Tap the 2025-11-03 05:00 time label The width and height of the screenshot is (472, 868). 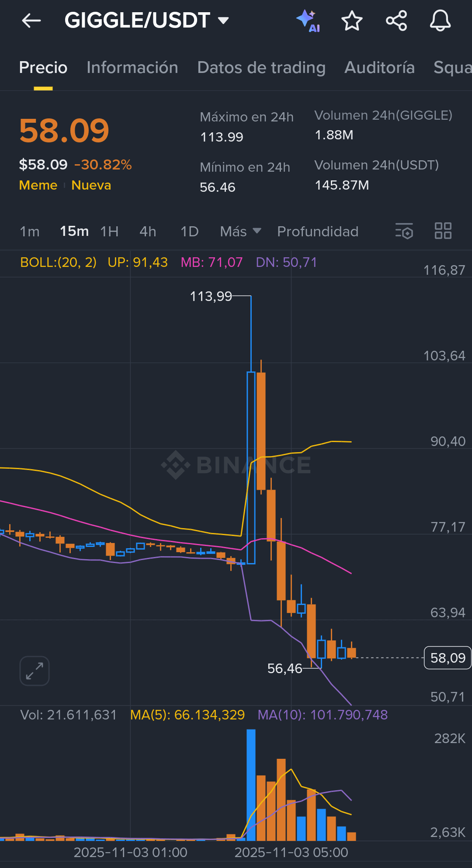pyautogui.click(x=292, y=852)
